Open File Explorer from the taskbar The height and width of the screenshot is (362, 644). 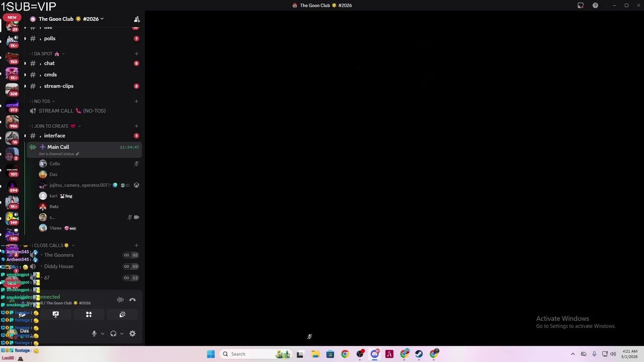315,354
